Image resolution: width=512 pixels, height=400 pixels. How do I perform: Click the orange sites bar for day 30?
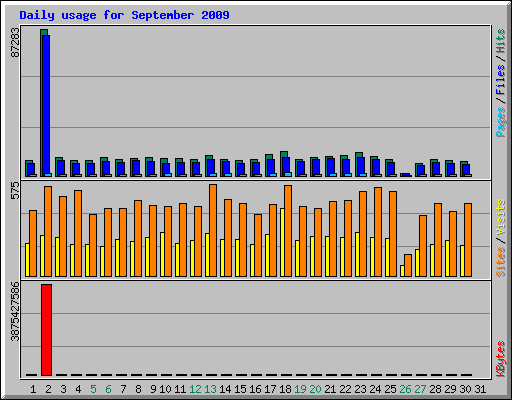click(x=468, y=240)
